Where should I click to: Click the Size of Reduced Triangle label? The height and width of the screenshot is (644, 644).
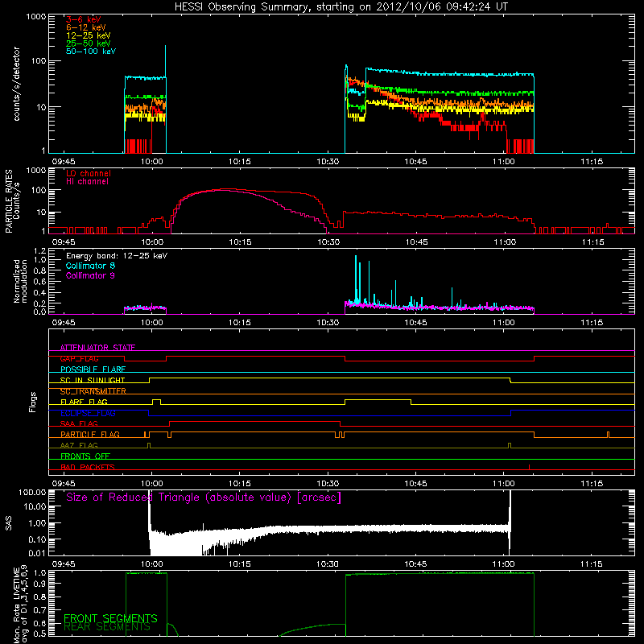click(204, 497)
